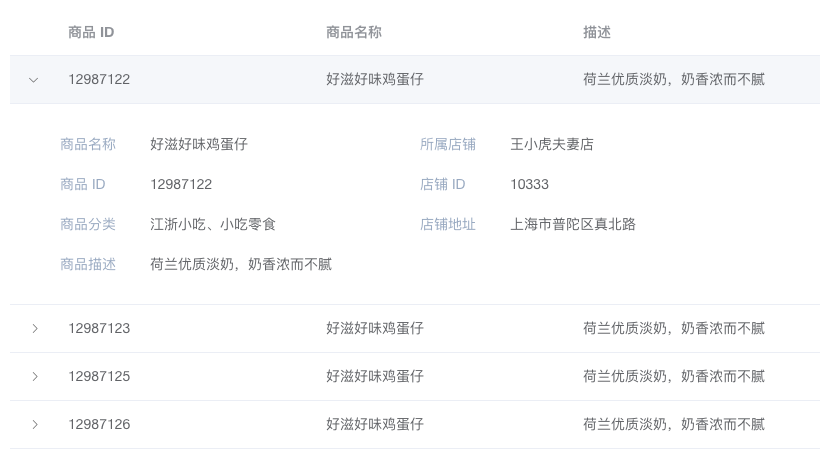The image size is (820, 460).
Task: Click the 描述 column header
Action: [x=597, y=32]
